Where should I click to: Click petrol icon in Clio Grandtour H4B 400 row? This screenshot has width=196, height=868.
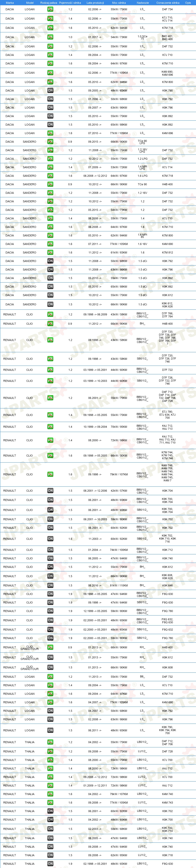pos(50,647)
